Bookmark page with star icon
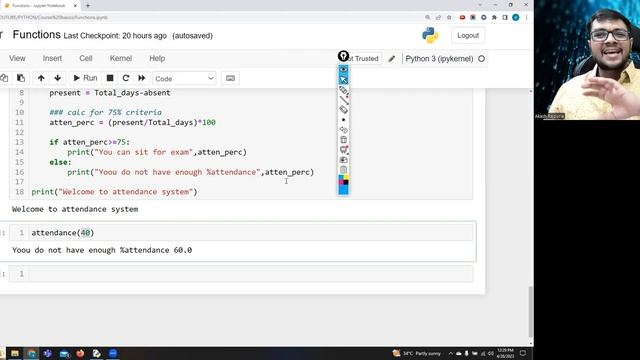This screenshot has width=640, height=360. 449,18
